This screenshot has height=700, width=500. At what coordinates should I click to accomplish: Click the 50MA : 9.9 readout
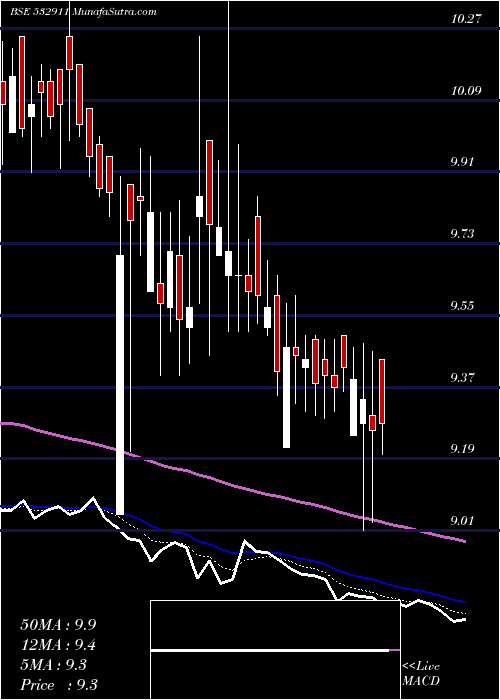point(58,625)
